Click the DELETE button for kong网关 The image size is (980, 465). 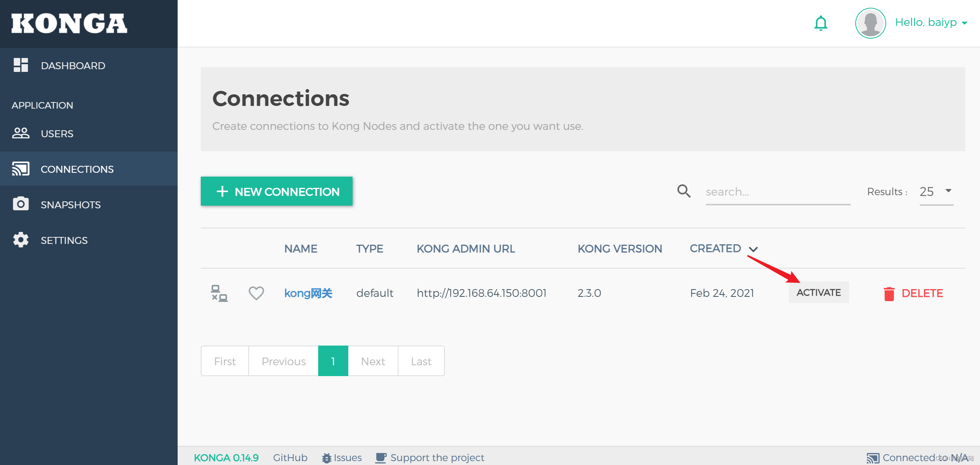tap(914, 292)
